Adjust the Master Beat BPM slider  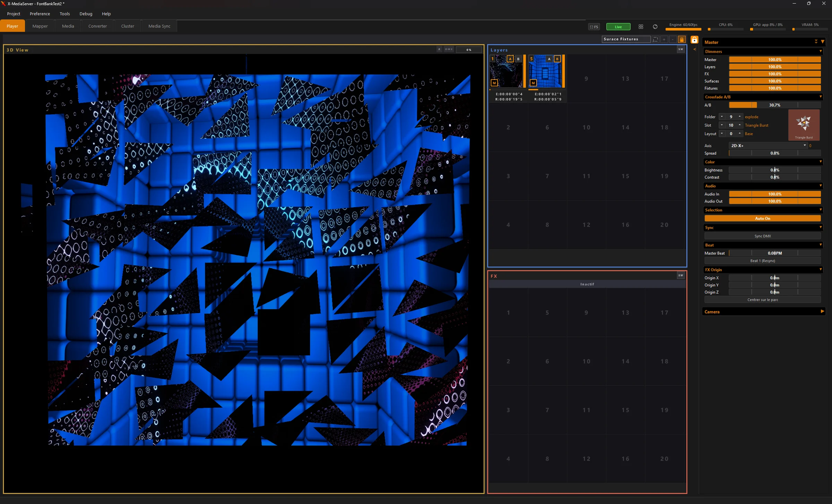point(775,253)
